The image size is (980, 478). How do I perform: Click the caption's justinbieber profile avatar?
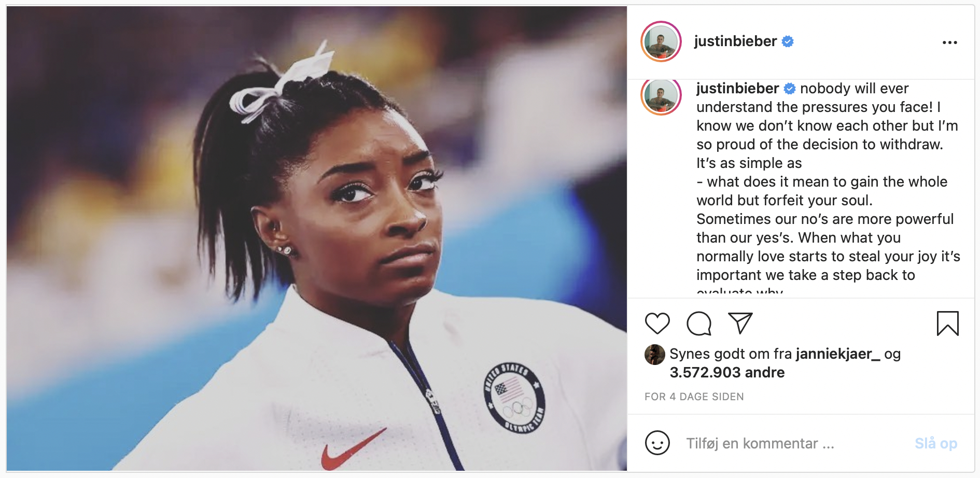[x=661, y=96]
